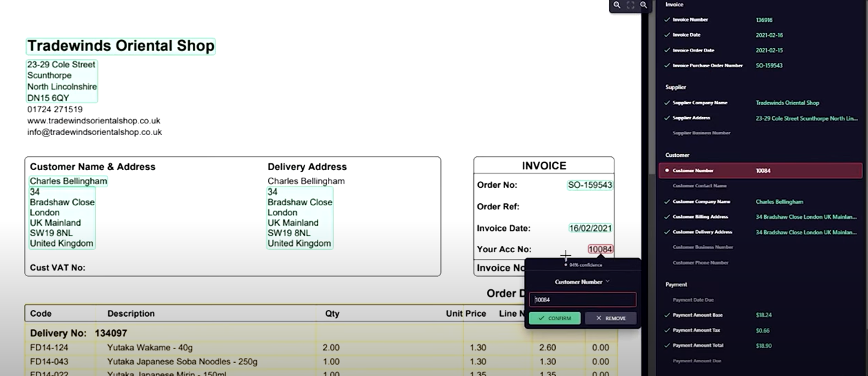Select the Customer Phone Number field

(x=761, y=262)
